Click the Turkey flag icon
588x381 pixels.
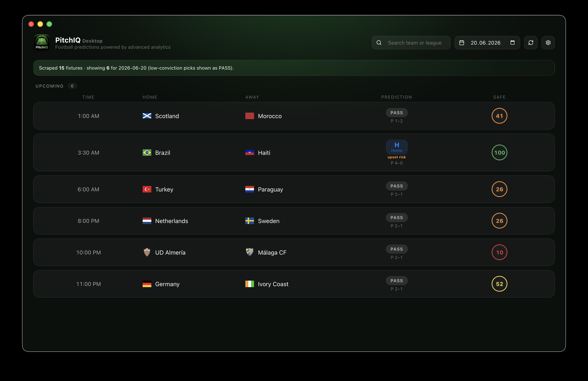point(147,189)
